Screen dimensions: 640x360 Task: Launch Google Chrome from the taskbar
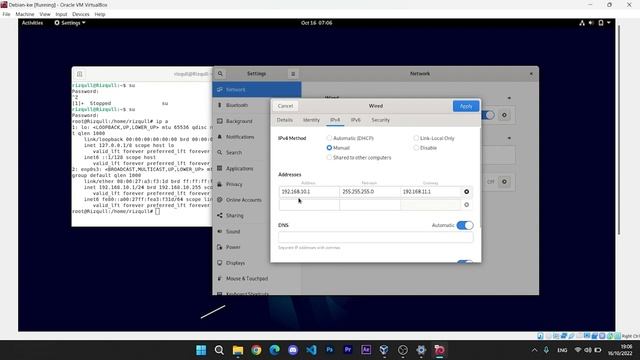(x=256, y=350)
